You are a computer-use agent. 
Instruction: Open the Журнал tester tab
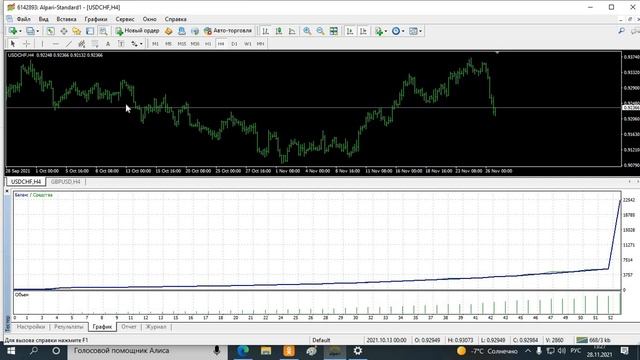156,327
